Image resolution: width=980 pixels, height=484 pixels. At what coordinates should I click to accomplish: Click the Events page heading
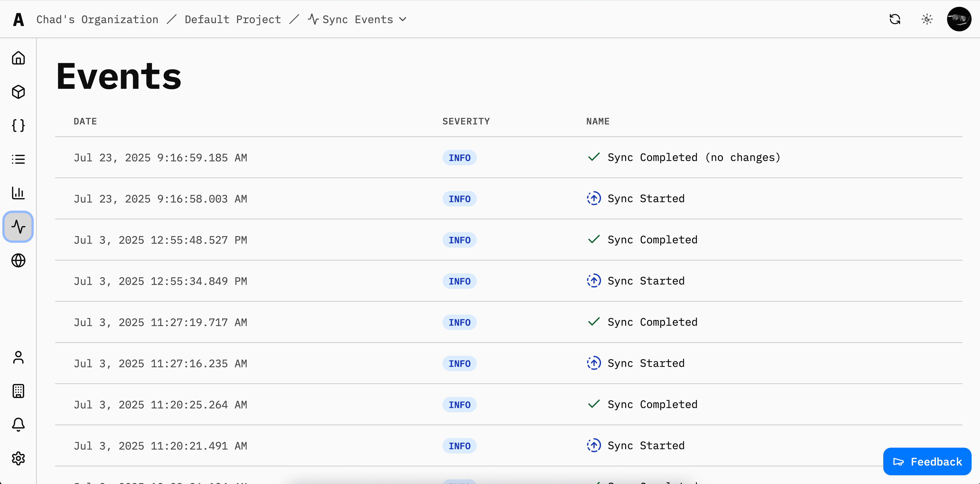[x=119, y=77]
